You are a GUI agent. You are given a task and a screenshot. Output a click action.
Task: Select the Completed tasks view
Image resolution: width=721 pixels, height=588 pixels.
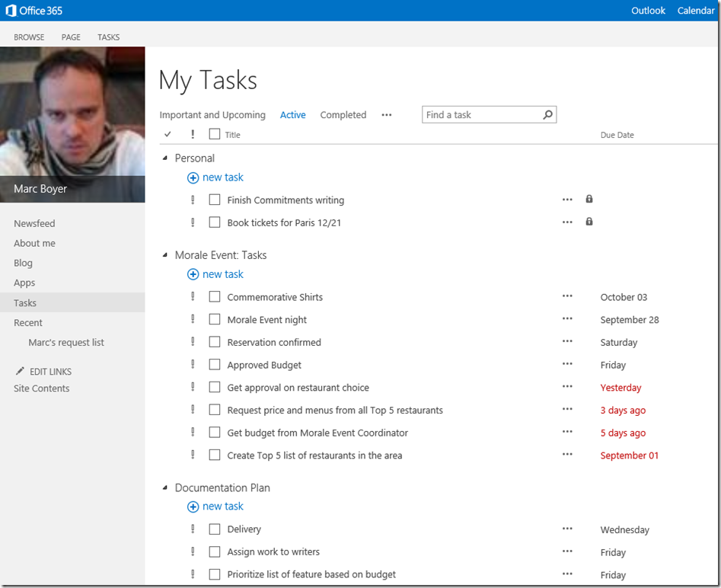[343, 114]
